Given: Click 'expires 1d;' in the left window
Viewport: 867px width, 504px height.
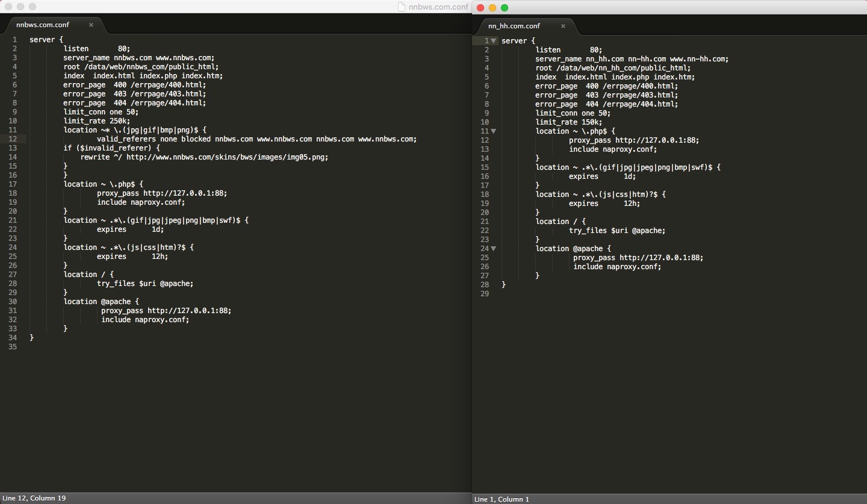Looking at the screenshot, I should [x=131, y=229].
